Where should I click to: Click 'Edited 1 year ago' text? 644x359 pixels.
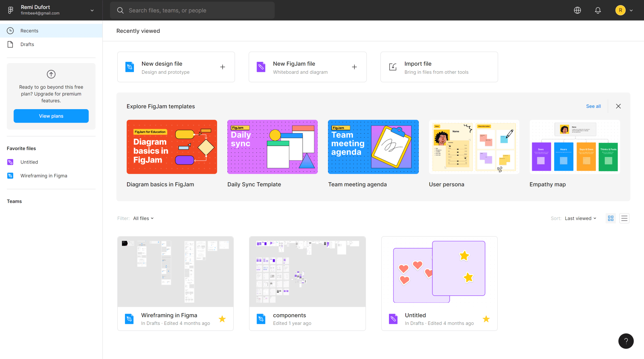point(292,323)
